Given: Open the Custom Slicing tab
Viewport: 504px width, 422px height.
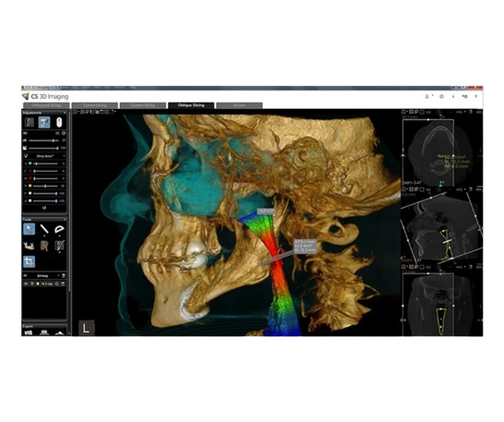Looking at the screenshot, I should (143, 105).
